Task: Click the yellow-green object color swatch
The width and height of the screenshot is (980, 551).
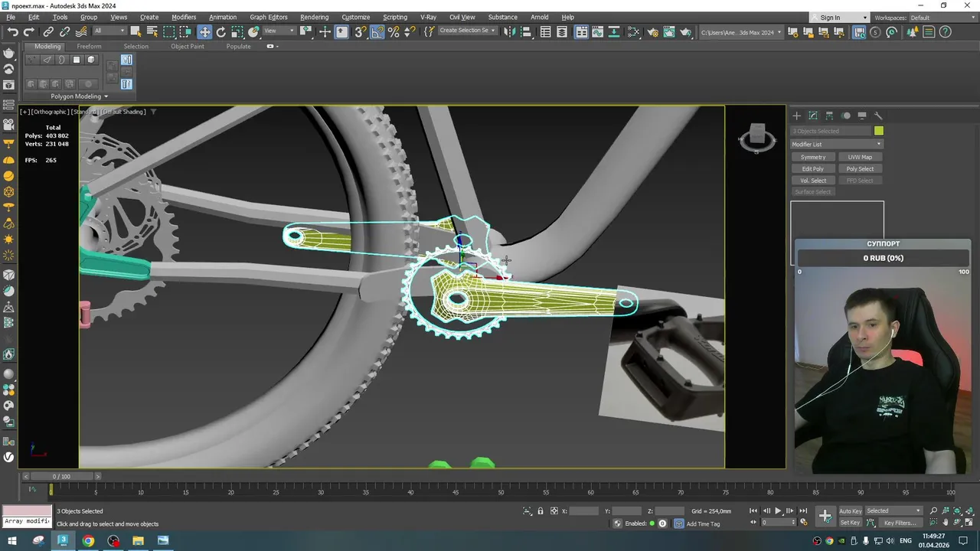Action: [879, 131]
